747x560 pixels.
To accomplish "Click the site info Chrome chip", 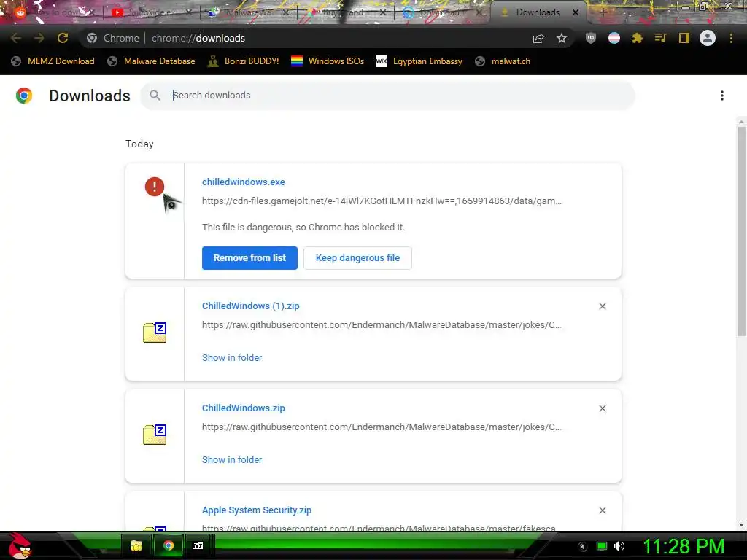I will click(x=113, y=38).
